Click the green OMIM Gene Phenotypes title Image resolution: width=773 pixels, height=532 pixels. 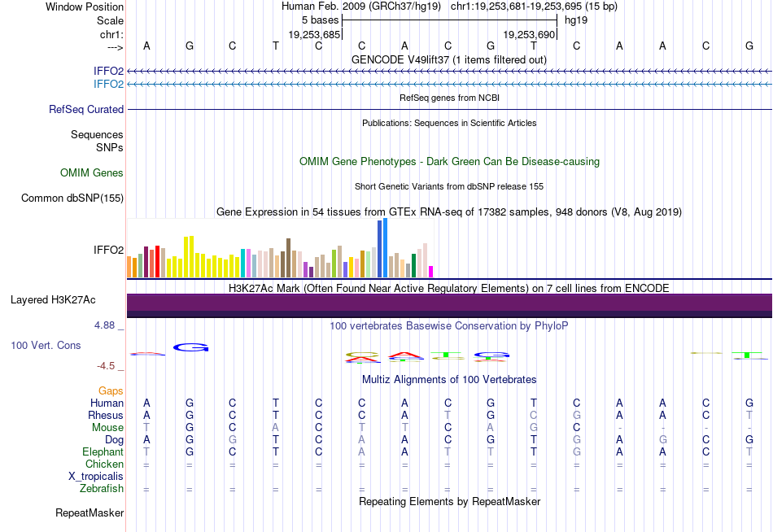click(449, 161)
